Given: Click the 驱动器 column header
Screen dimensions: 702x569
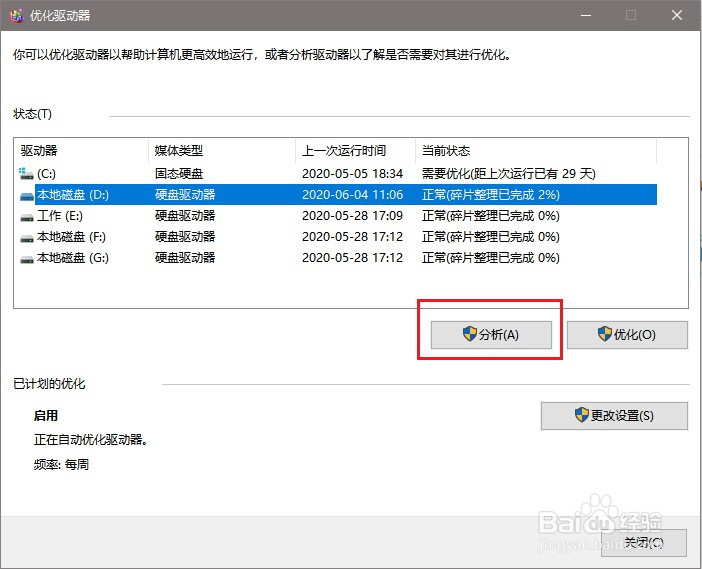Looking at the screenshot, I should [x=82, y=150].
